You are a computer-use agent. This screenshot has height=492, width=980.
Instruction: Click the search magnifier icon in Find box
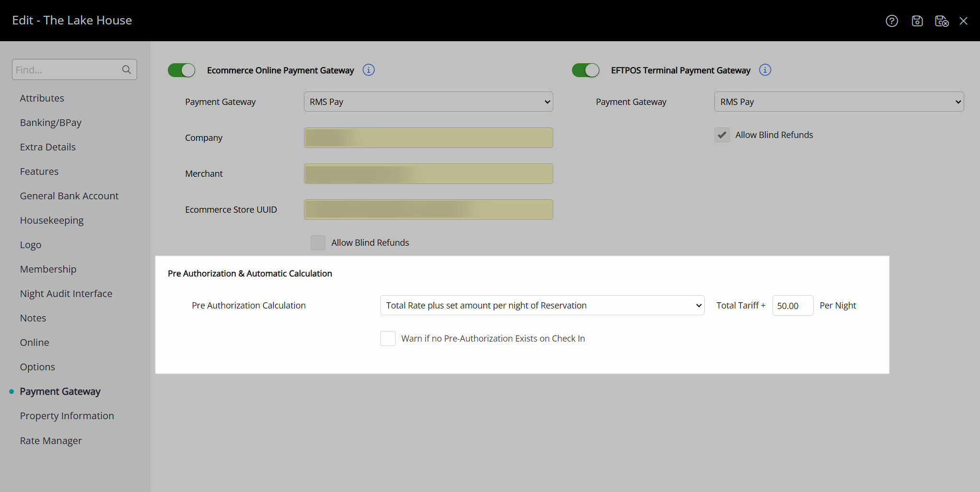click(x=127, y=69)
